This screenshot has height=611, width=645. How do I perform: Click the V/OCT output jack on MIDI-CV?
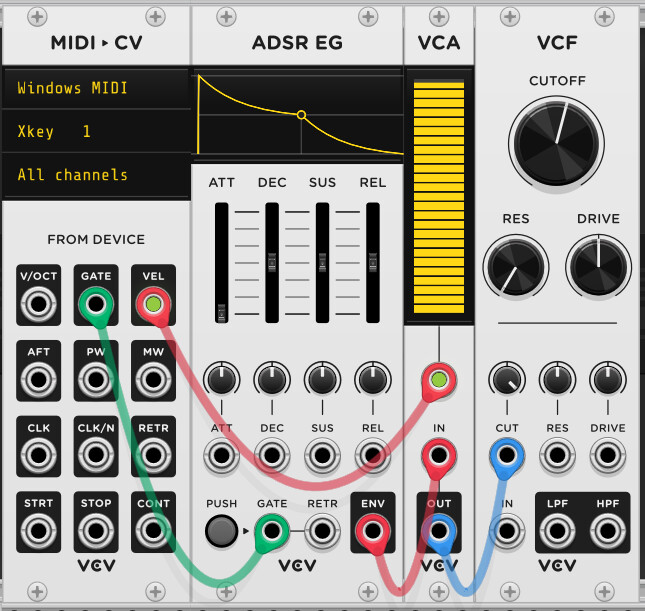(39, 304)
